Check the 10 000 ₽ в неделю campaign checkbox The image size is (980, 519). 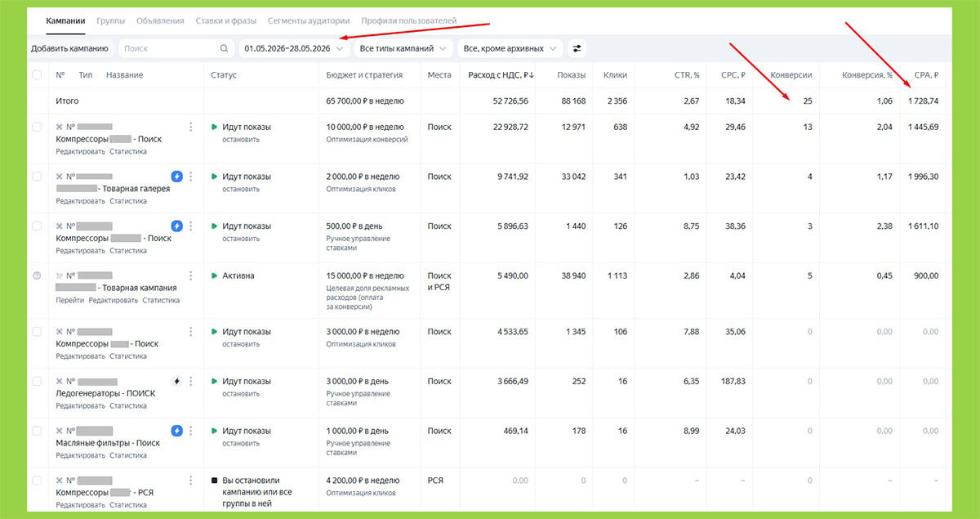[37, 127]
